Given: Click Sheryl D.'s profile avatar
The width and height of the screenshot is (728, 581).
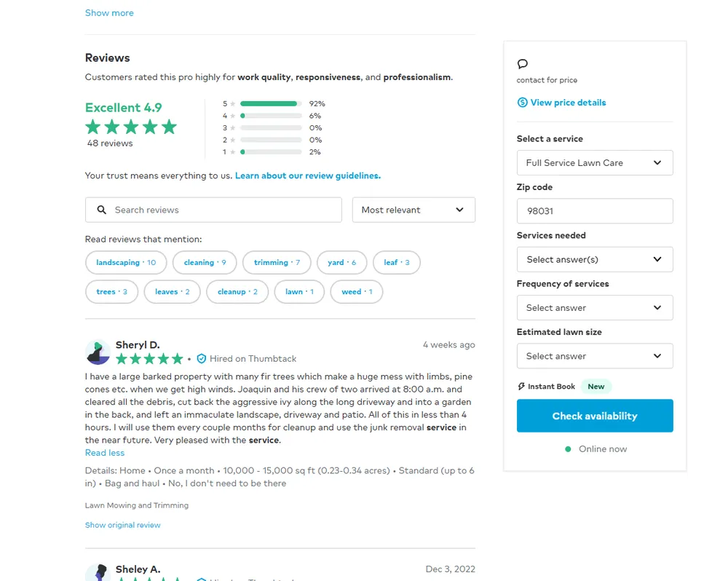Looking at the screenshot, I should [98, 352].
